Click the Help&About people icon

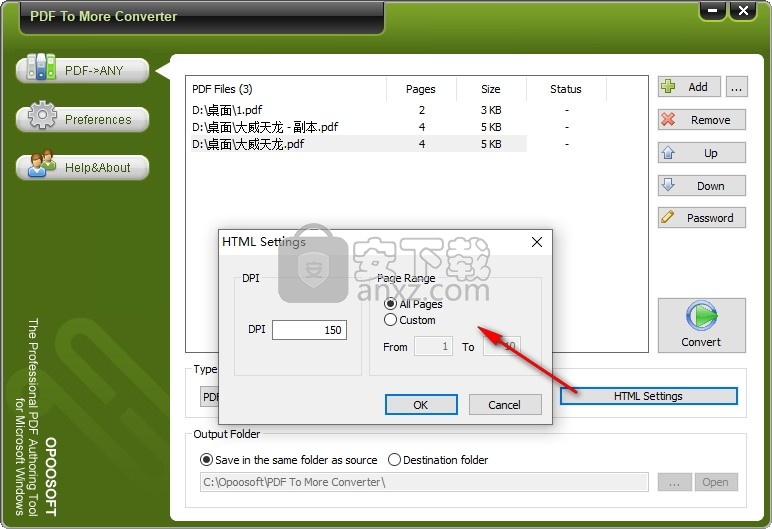pyautogui.click(x=41, y=163)
